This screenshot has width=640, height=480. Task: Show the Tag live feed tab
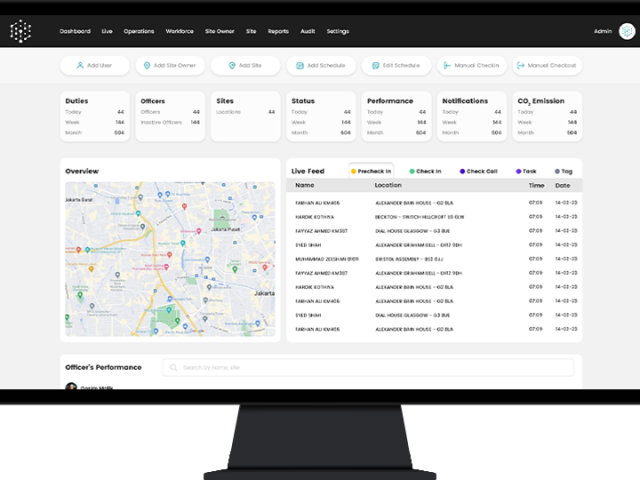(x=563, y=171)
